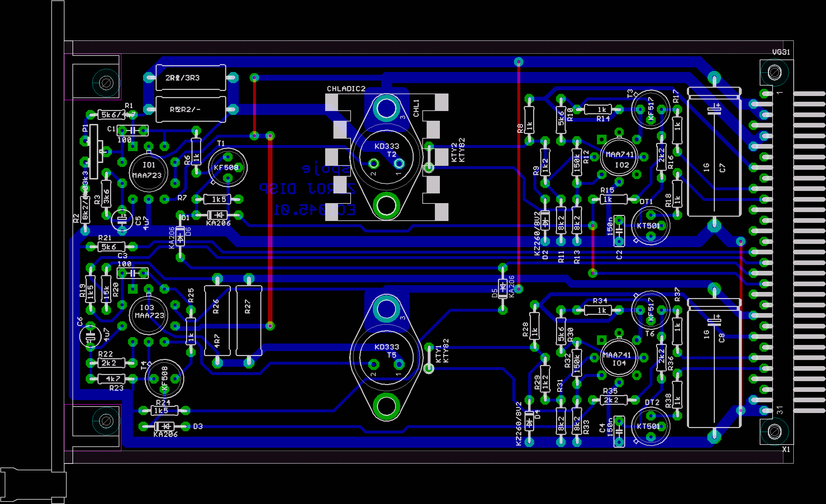Select the MAA741 IO4 op-amp

(x=618, y=357)
